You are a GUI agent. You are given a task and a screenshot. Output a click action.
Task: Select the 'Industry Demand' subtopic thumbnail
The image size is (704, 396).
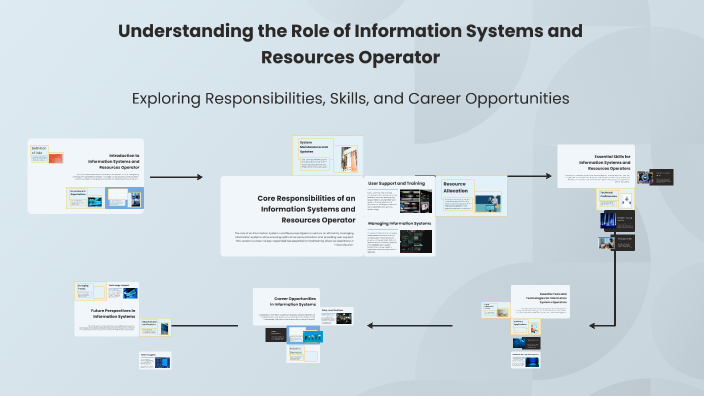(x=303, y=354)
